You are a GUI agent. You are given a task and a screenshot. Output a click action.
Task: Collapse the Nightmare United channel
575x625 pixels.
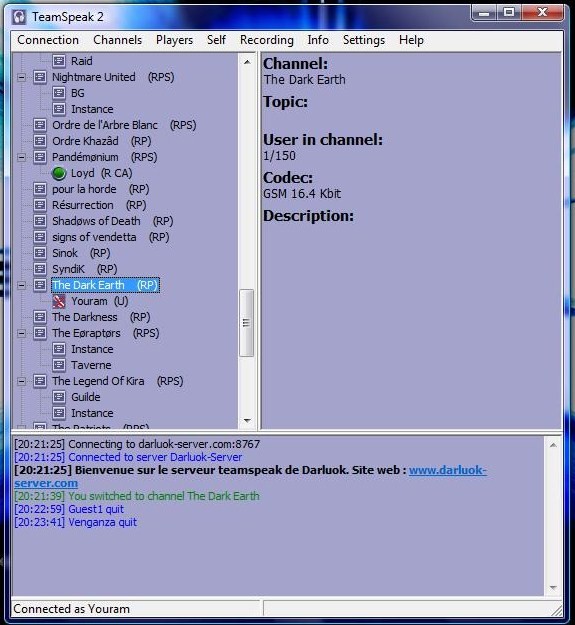coord(22,77)
